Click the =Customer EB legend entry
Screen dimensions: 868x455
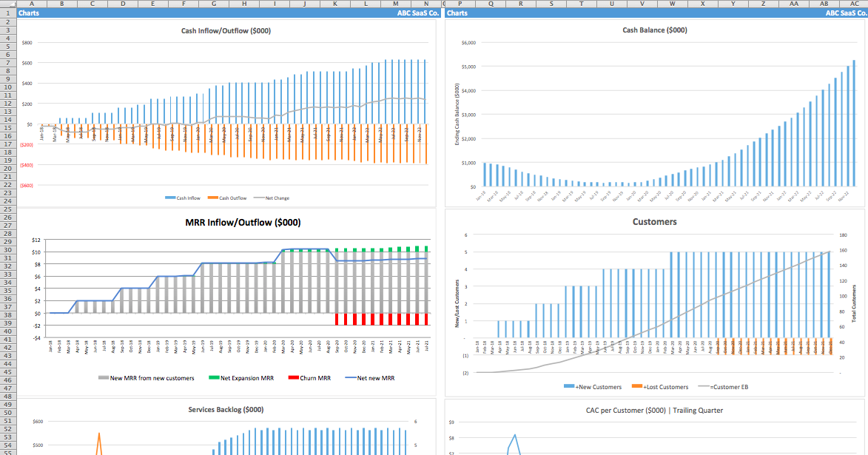[x=723, y=387]
